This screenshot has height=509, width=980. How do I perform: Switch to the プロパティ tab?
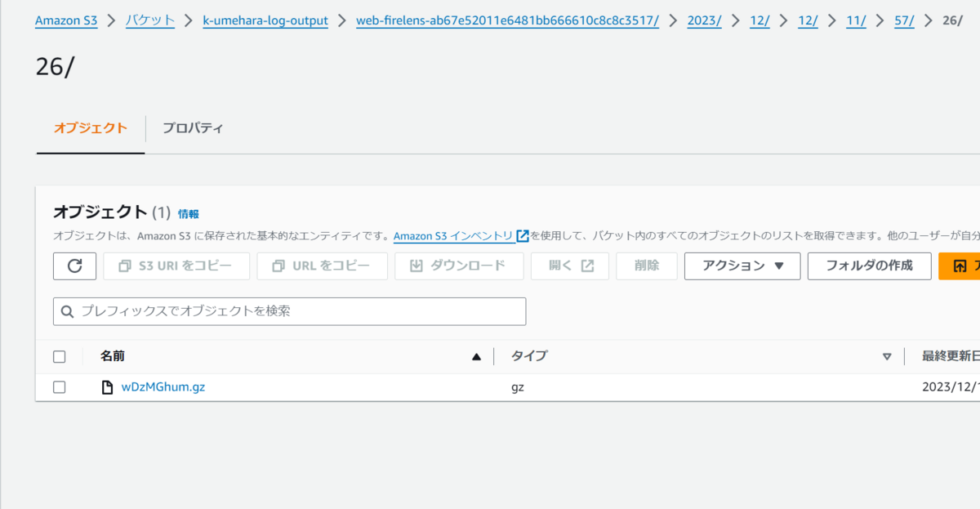tap(193, 128)
